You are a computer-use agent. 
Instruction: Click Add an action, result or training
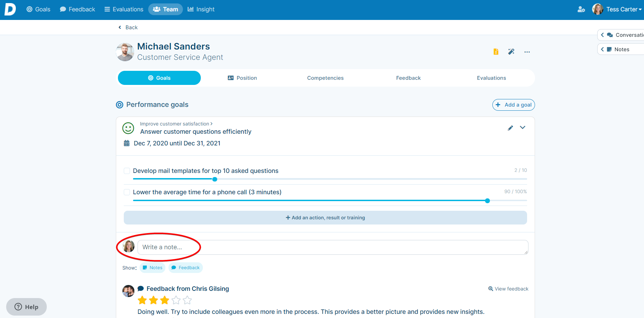click(325, 218)
